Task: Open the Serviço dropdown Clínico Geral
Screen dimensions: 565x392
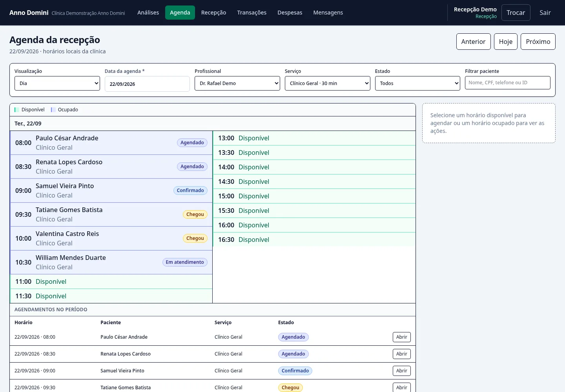Action: pyautogui.click(x=328, y=83)
